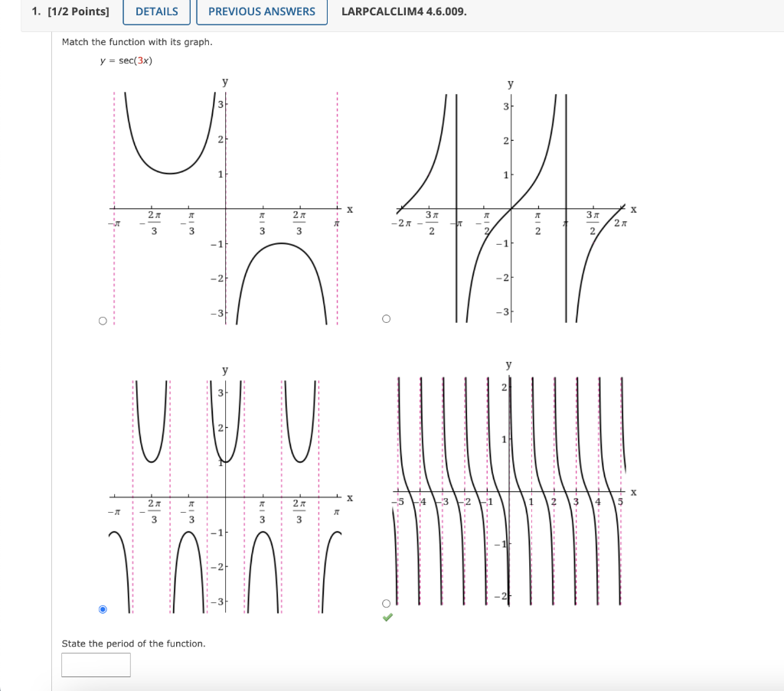This screenshot has width=784, height=691.
Task: View PREVIOUS ANSWERS for the problem
Action: tap(261, 11)
